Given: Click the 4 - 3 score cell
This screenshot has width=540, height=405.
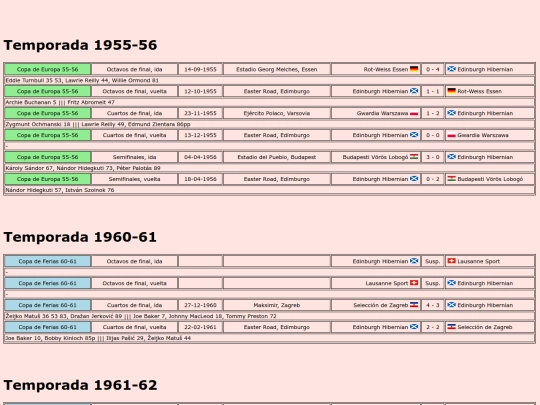Looking at the screenshot, I should (x=433, y=305).
